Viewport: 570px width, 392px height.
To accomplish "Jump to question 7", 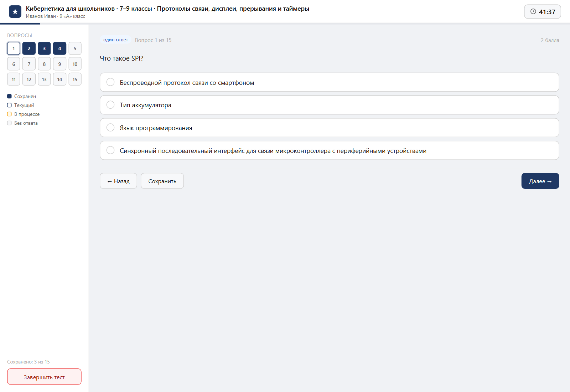I will pyautogui.click(x=29, y=64).
